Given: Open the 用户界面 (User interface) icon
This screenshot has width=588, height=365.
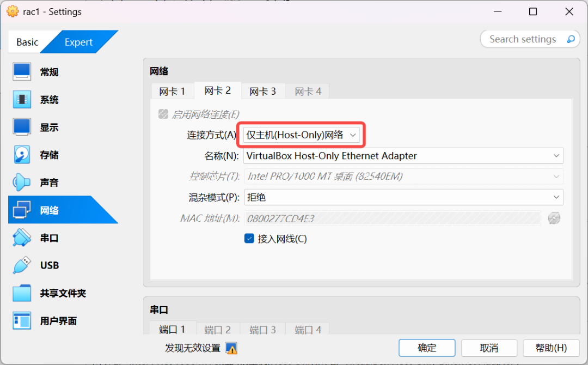Looking at the screenshot, I should [22, 321].
